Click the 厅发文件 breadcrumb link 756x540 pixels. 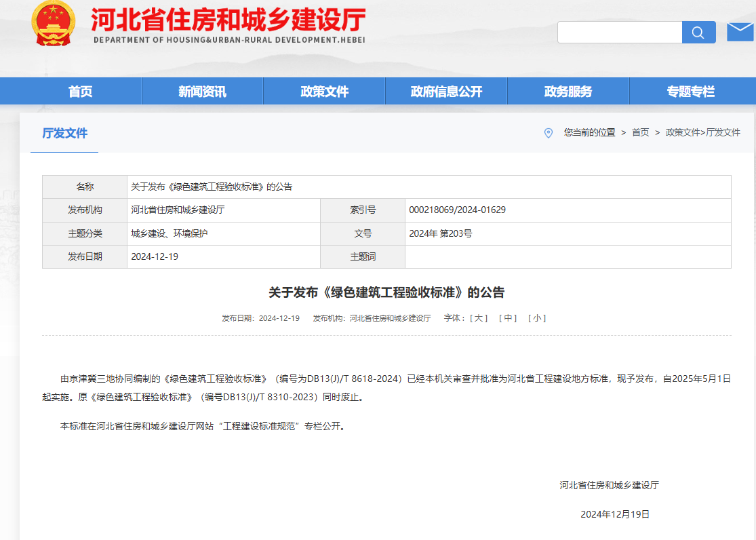coord(723,133)
